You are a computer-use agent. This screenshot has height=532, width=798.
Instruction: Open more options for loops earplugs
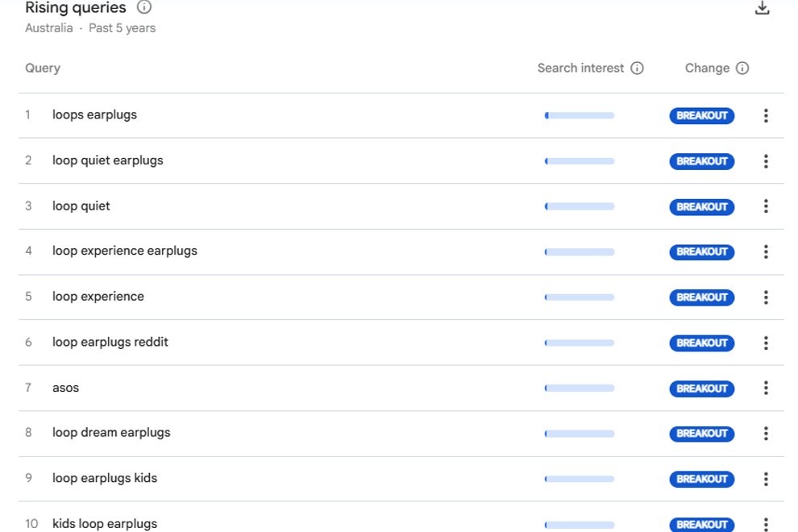tap(766, 115)
